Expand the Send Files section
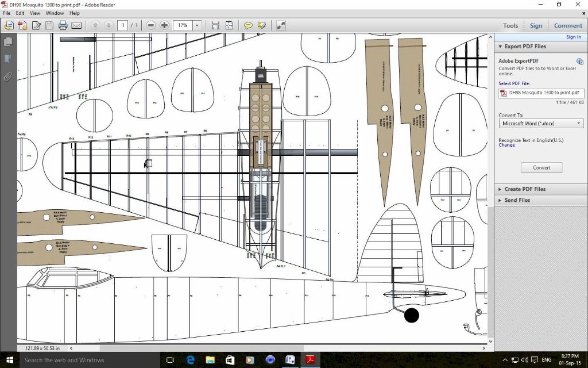The height and width of the screenshot is (368, 588). click(x=517, y=200)
